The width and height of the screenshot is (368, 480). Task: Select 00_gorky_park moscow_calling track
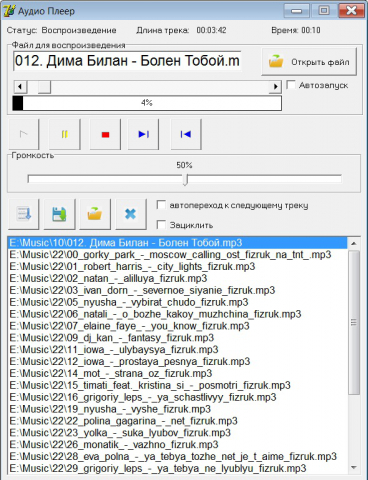pos(177,255)
